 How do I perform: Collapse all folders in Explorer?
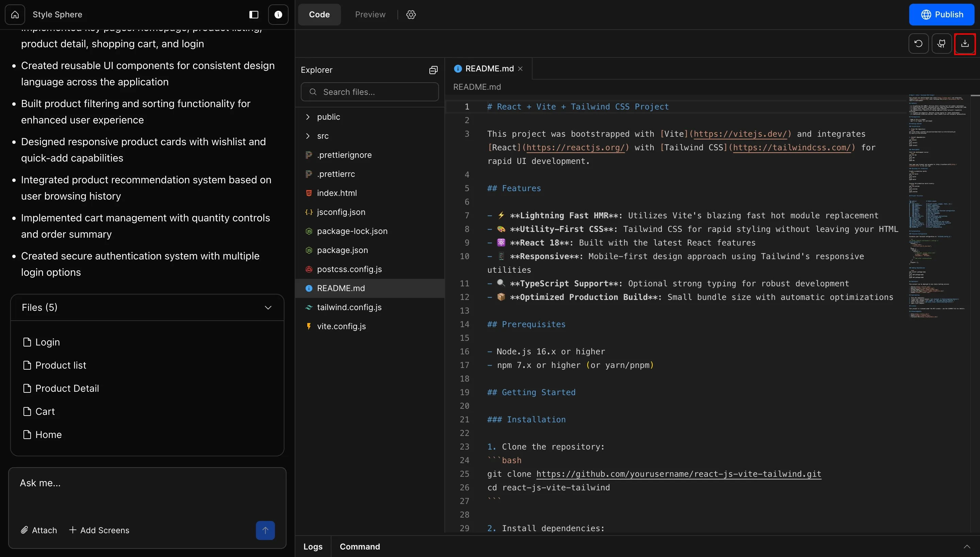click(434, 70)
